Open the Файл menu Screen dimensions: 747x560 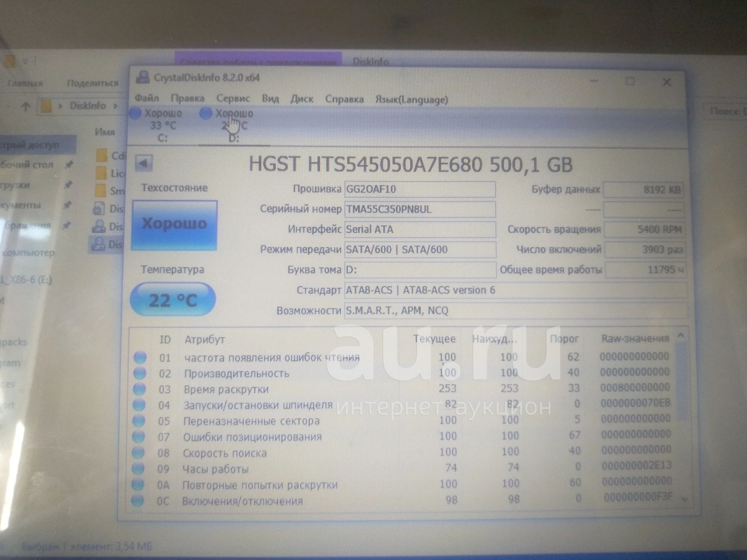pyautogui.click(x=147, y=99)
